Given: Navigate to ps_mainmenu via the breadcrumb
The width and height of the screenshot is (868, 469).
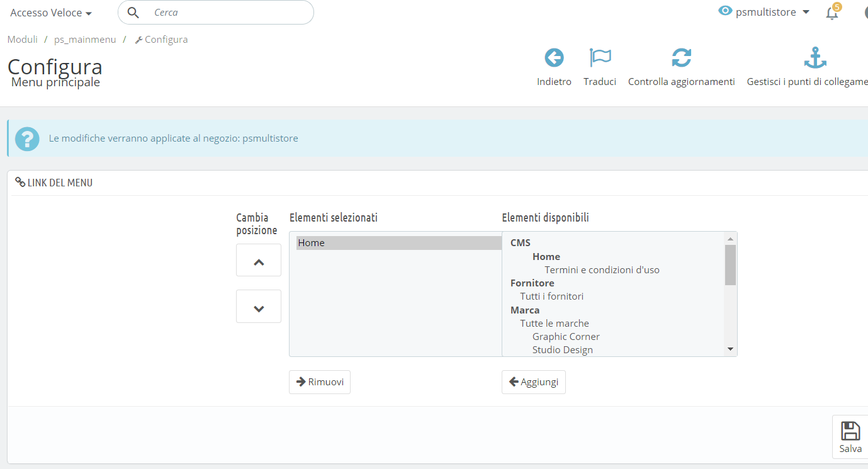Looking at the screenshot, I should pos(84,39).
